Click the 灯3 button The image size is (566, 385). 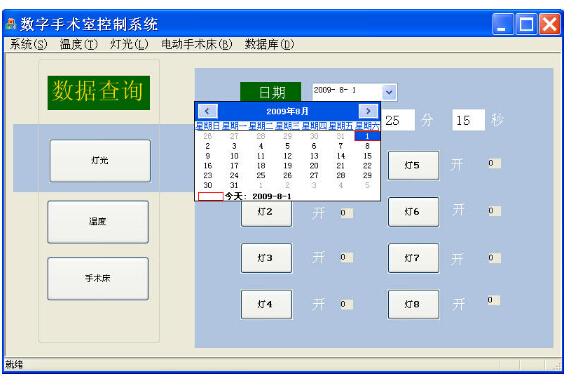click(266, 258)
